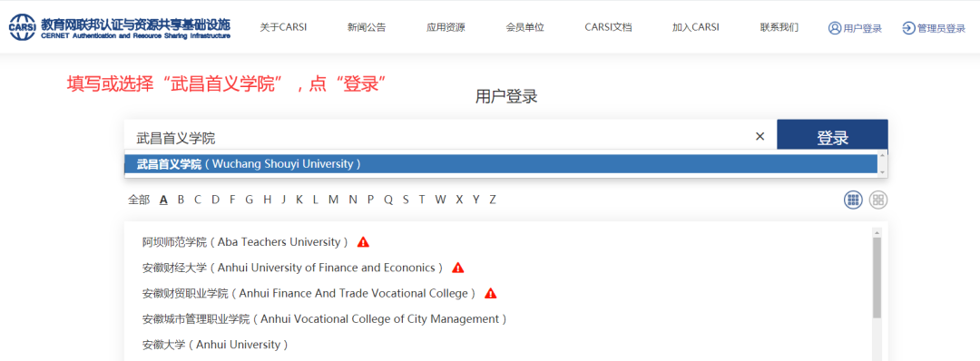
Task: Filter schools by letter P
Action: pos(370,200)
